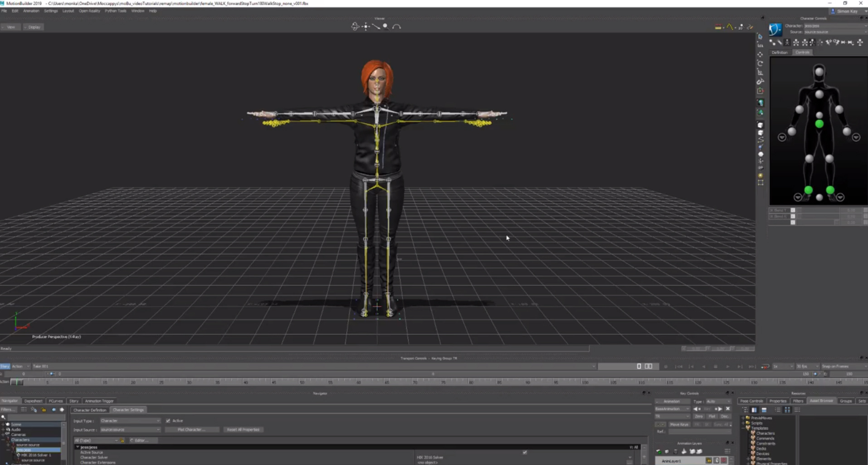Click the blue Character Controls menu icon
Viewport: 868px width, 465px height.
point(775,29)
